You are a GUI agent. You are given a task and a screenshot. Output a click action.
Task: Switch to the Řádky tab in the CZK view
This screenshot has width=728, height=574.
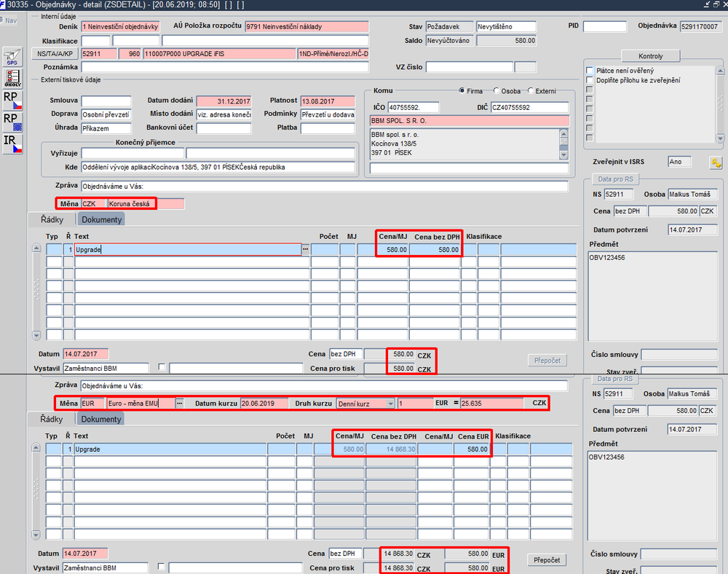click(x=52, y=220)
